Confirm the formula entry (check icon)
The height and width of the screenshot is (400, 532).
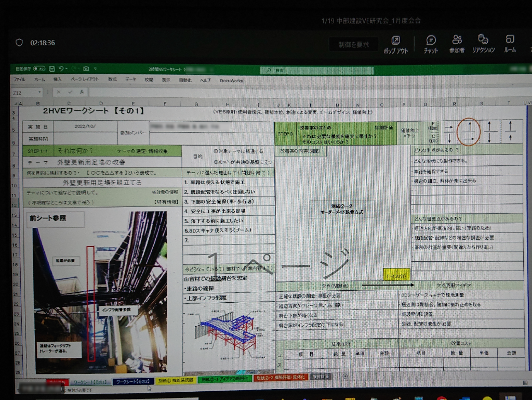pos(70,92)
